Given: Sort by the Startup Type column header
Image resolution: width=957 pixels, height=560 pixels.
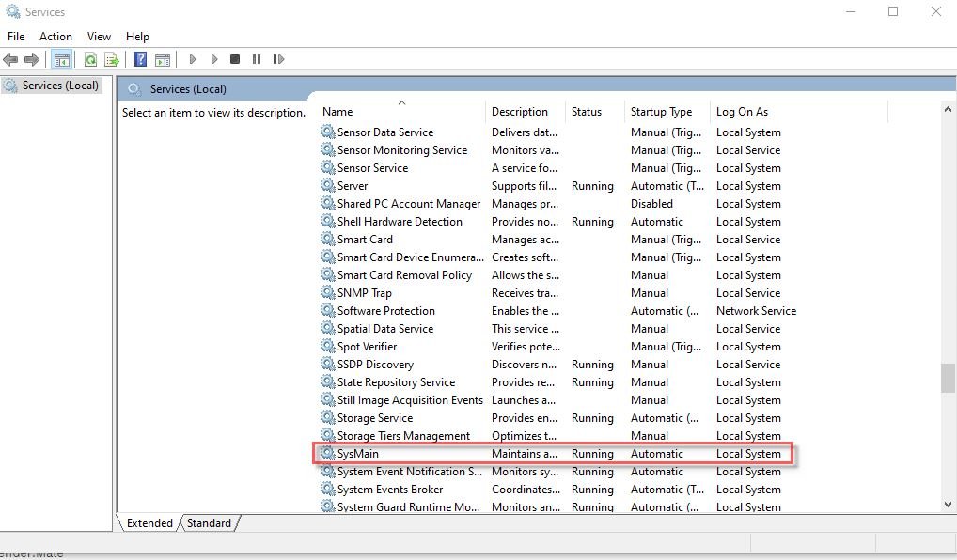Looking at the screenshot, I should (667, 112).
